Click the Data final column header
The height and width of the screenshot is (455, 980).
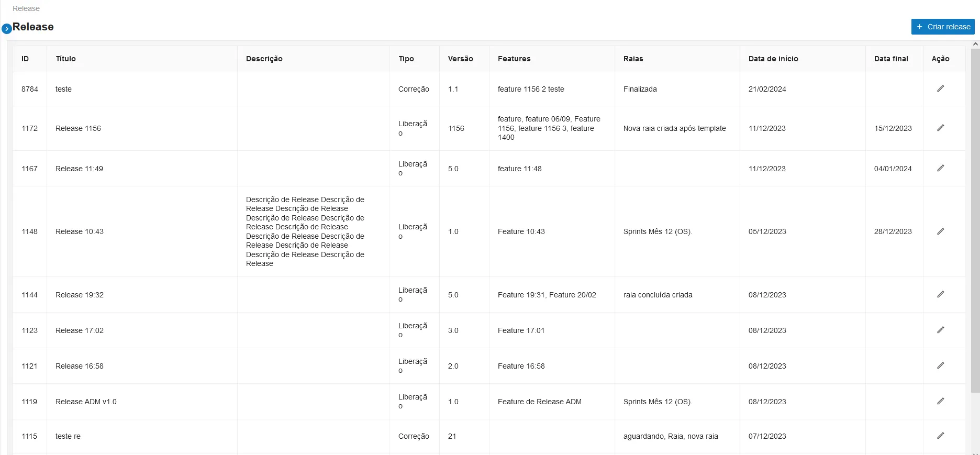[891, 59]
